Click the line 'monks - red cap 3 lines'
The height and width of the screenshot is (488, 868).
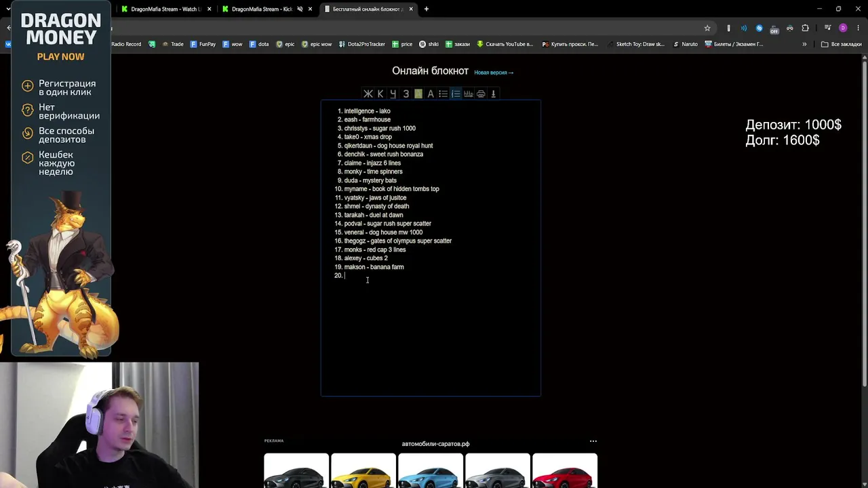(374, 250)
